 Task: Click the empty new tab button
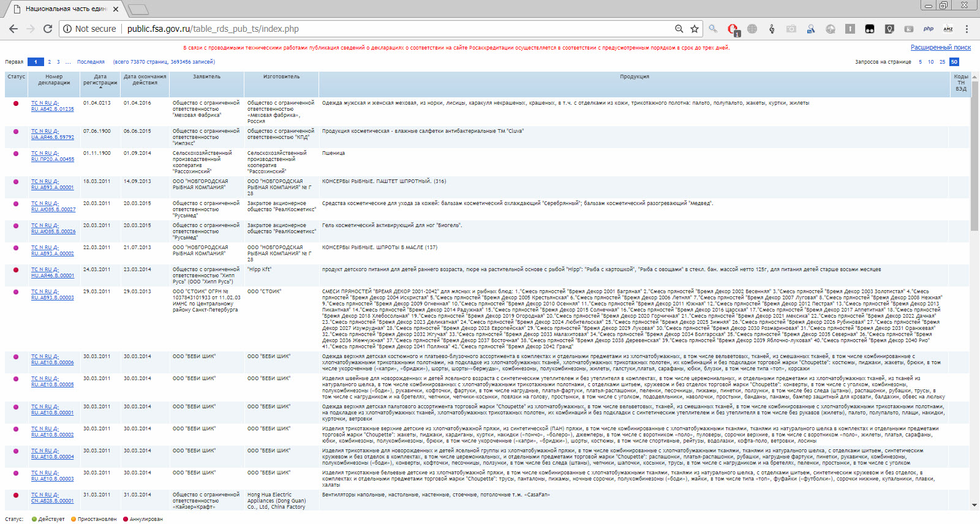pyautogui.click(x=139, y=9)
